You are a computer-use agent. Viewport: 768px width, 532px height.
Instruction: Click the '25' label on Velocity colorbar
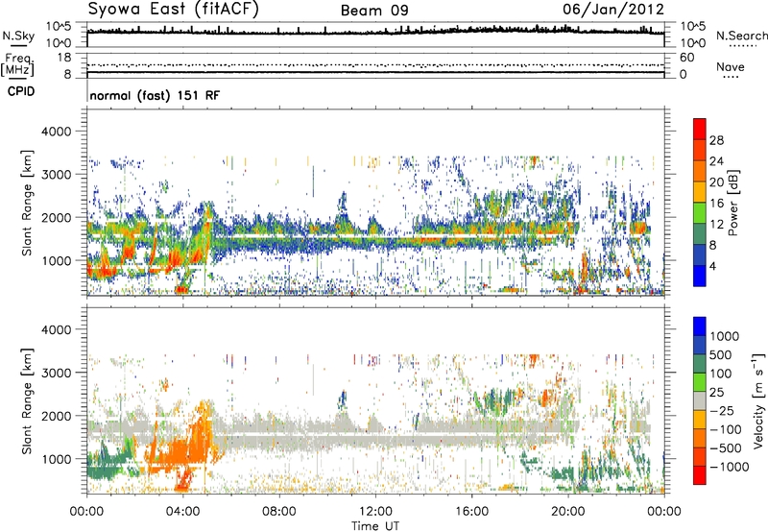pyautogui.click(x=716, y=393)
